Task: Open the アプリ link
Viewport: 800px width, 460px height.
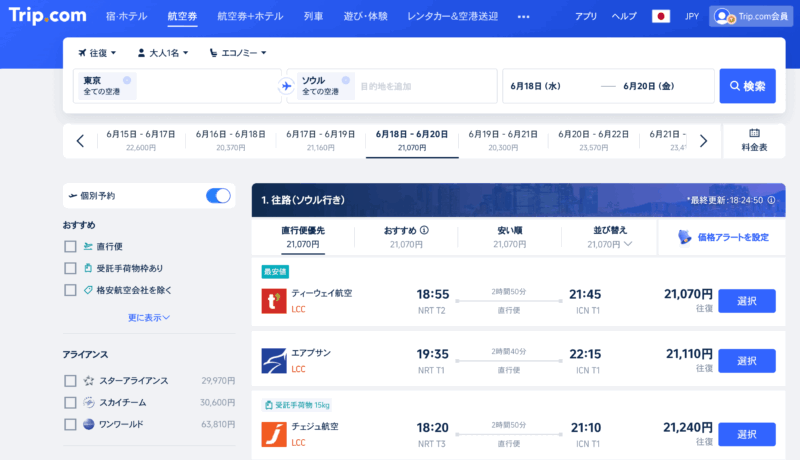Action: tap(586, 16)
